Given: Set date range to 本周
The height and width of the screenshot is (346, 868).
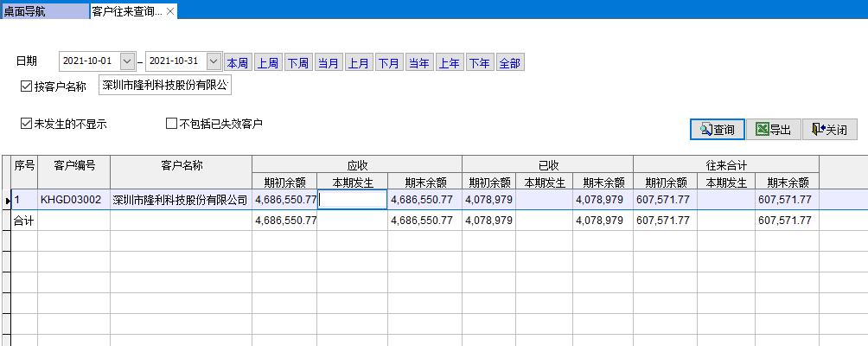Looking at the screenshot, I should (x=237, y=63).
